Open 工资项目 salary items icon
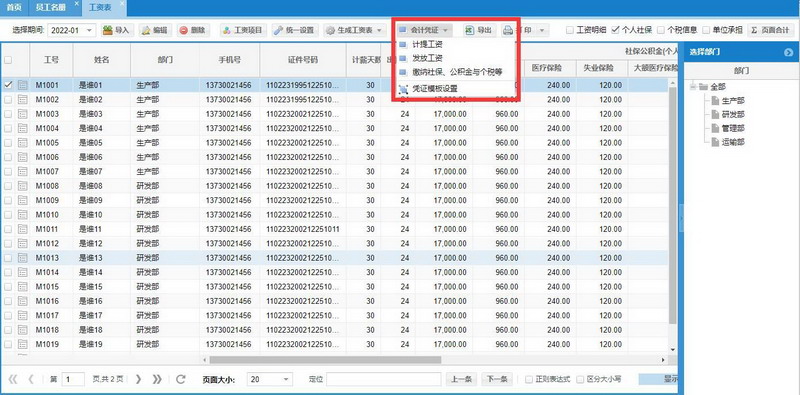 pyautogui.click(x=226, y=30)
